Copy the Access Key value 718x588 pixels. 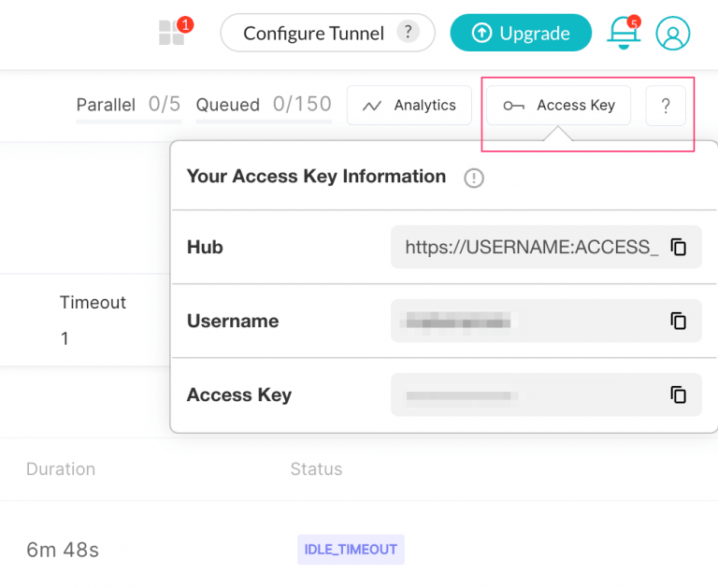(679, 394)
